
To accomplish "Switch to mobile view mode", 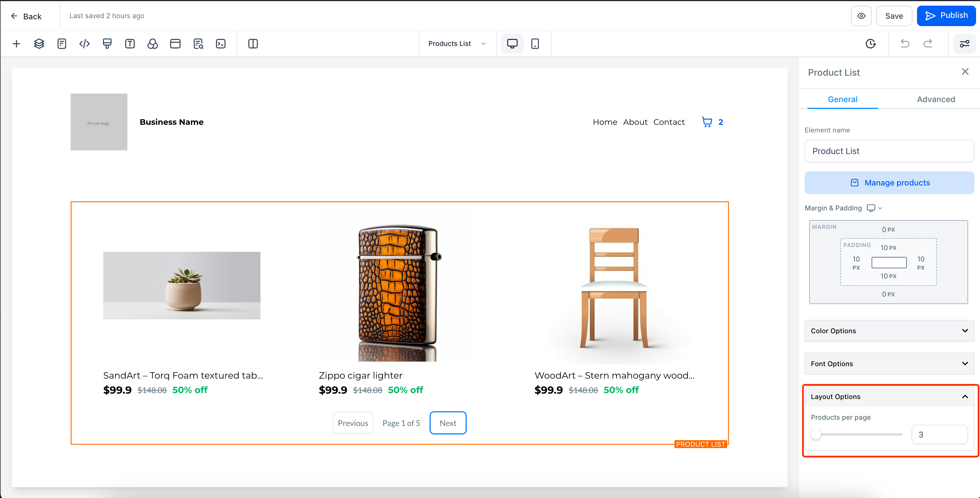I will pyautogui.click(x=535, y=44).
